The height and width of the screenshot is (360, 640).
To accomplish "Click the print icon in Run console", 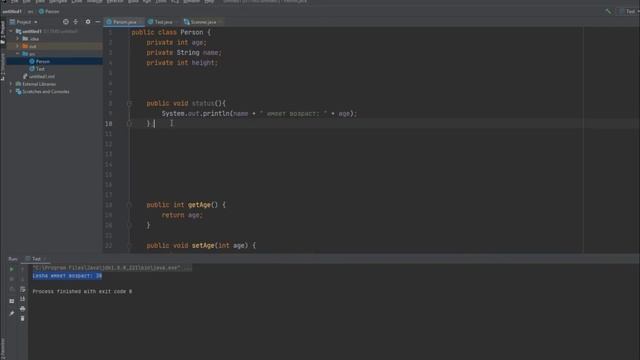I will 22,309.
